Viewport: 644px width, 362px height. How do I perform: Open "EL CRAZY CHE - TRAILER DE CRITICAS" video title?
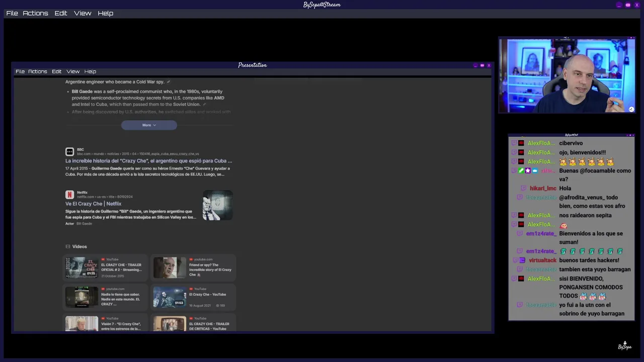point(209,326)
